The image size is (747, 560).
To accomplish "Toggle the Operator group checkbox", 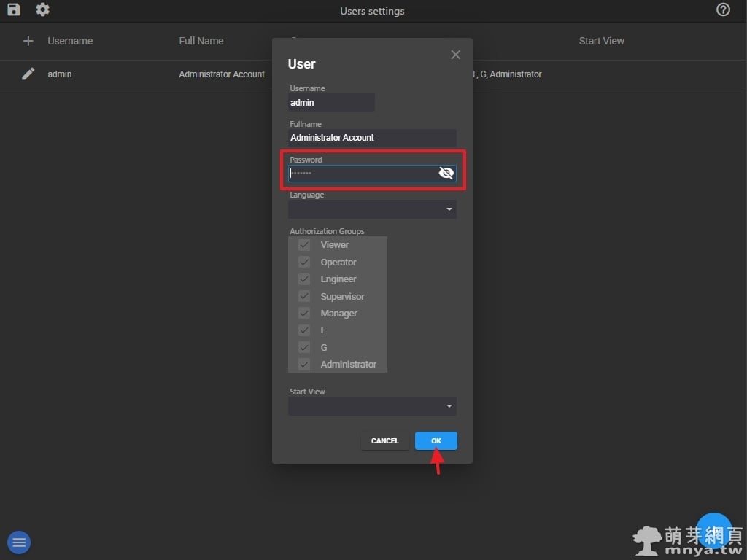I will pos(304,262).
